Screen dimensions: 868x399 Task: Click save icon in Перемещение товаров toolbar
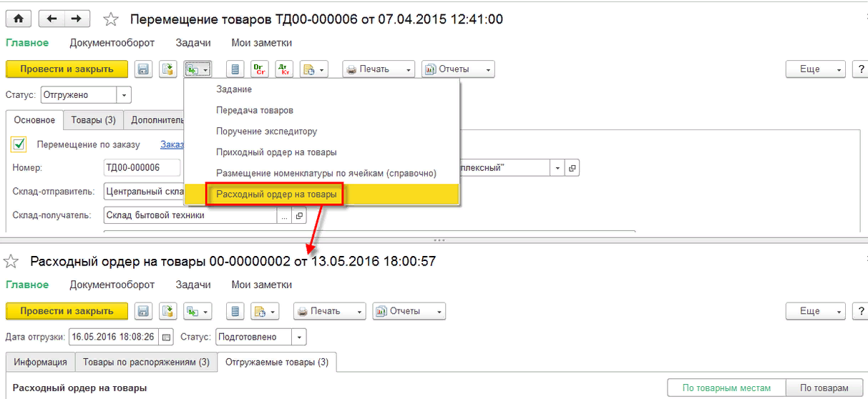tap(143, 69)
